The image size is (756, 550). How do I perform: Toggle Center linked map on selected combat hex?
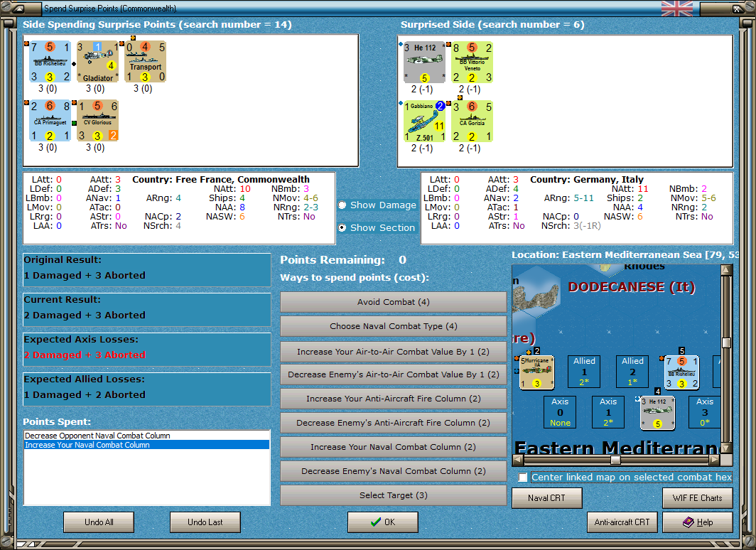click(x=523, y=478)
